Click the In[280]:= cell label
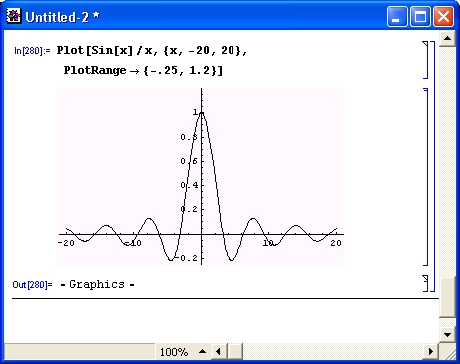Viewport: 460px width, 364px height. 32,51
